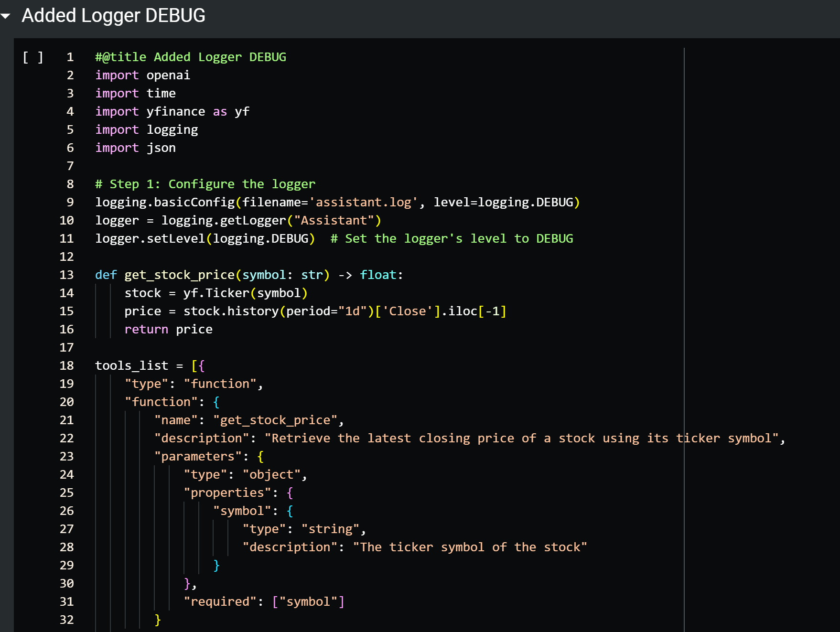Click line number 32 in the gutter
This screenshot has width=840, height=632.
67,620
